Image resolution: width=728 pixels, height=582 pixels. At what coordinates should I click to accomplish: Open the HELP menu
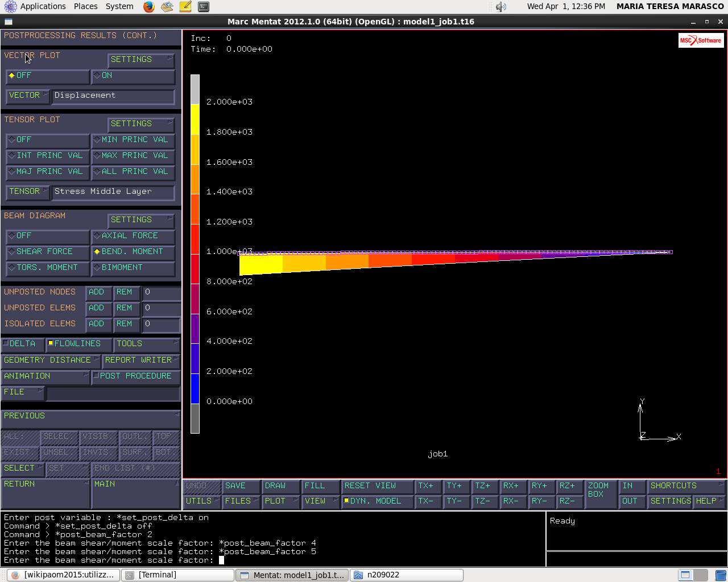point(709,502)
